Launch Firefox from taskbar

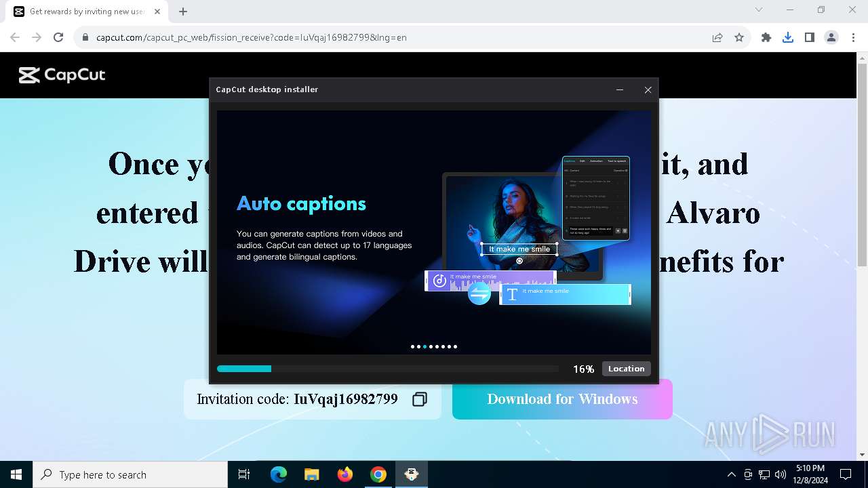[345, 474]
